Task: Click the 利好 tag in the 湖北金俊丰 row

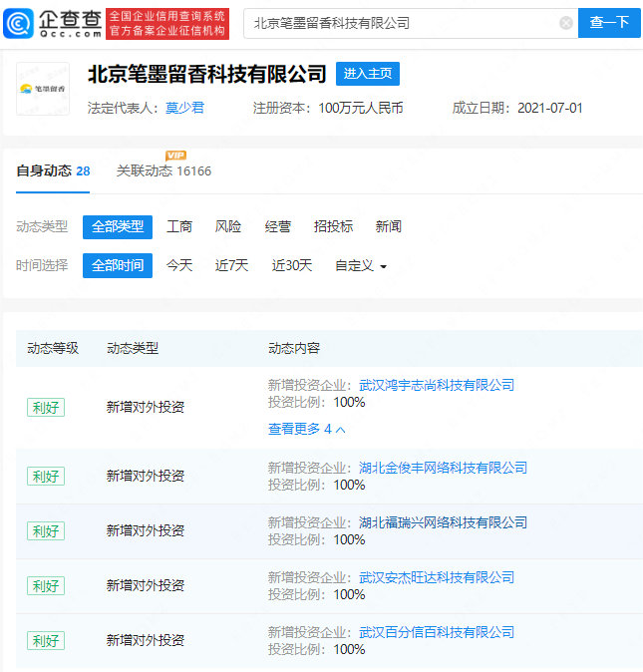Action: (x=46, y=477)
